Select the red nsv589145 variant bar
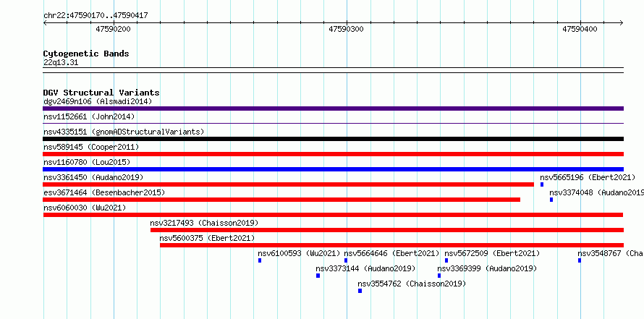 pyautogui.click(x=333, y=154)
